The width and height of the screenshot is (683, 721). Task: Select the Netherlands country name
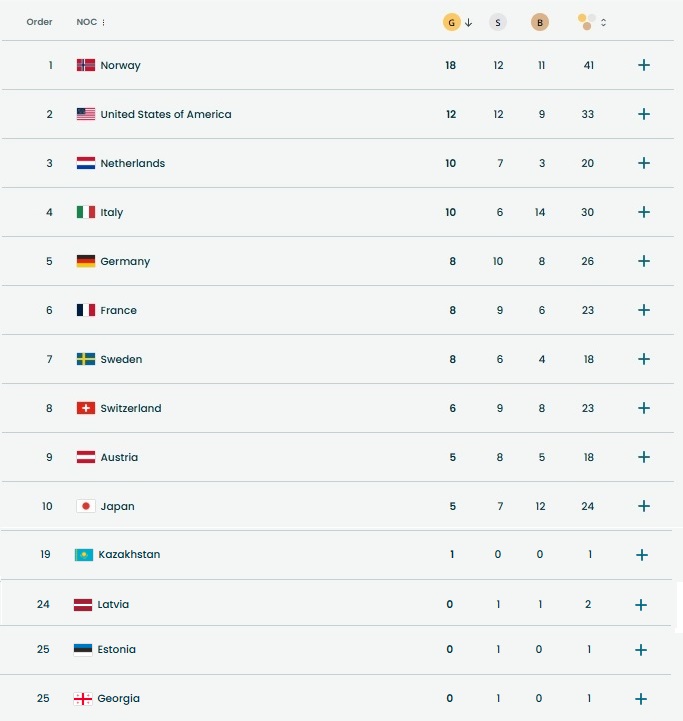132,163
